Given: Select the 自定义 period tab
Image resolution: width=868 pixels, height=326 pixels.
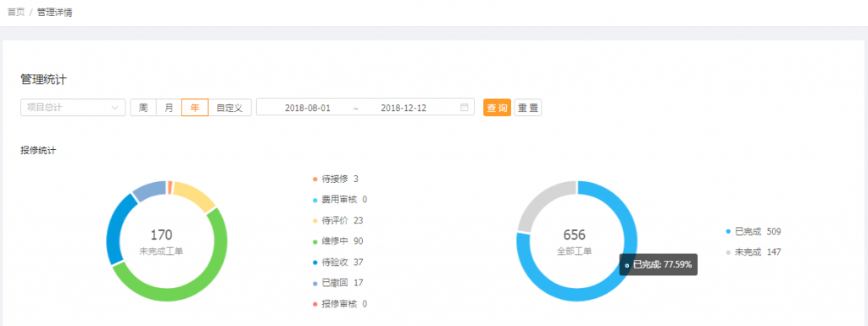Looking at the screenshot, I should click(x=230, y=108).
